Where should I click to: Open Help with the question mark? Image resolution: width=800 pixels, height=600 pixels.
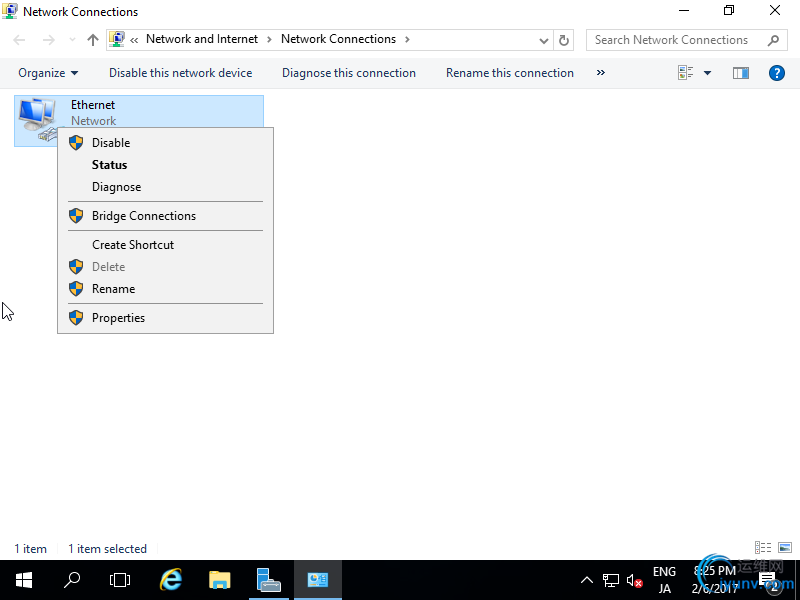[777, 73]
